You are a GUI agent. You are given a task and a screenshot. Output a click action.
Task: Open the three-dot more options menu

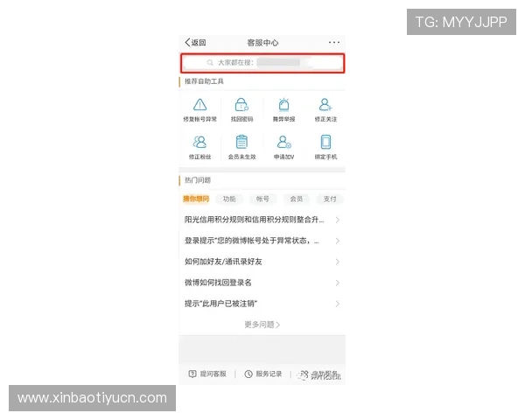334,43
